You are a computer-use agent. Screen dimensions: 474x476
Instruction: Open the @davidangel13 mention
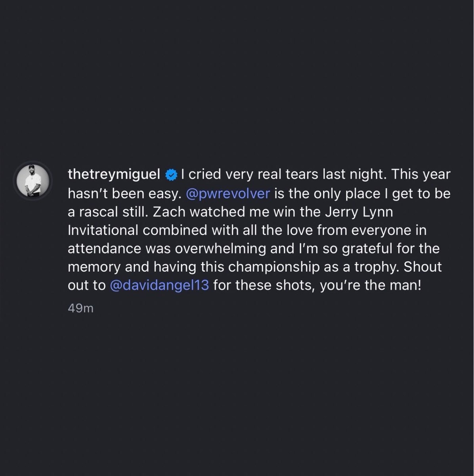pos(159,286)
